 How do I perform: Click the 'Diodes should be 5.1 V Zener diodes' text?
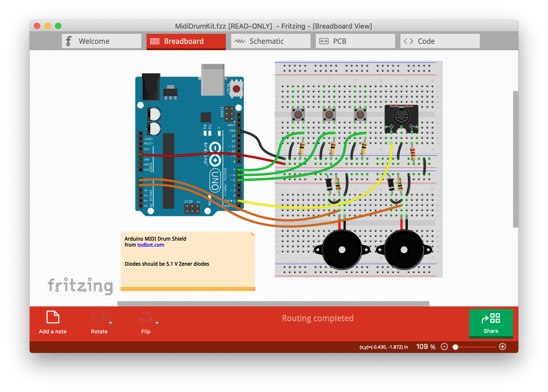[167, 264]
